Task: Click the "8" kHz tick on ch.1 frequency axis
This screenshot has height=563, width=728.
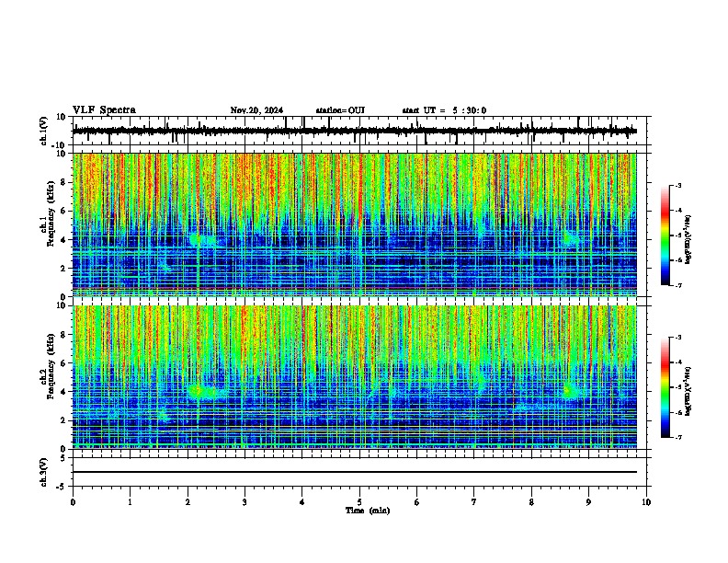Action: [x=63, y=182]
